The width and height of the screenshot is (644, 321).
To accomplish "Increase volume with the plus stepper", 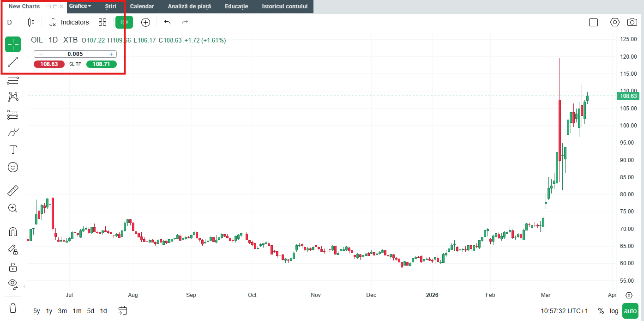I will 111,54.
